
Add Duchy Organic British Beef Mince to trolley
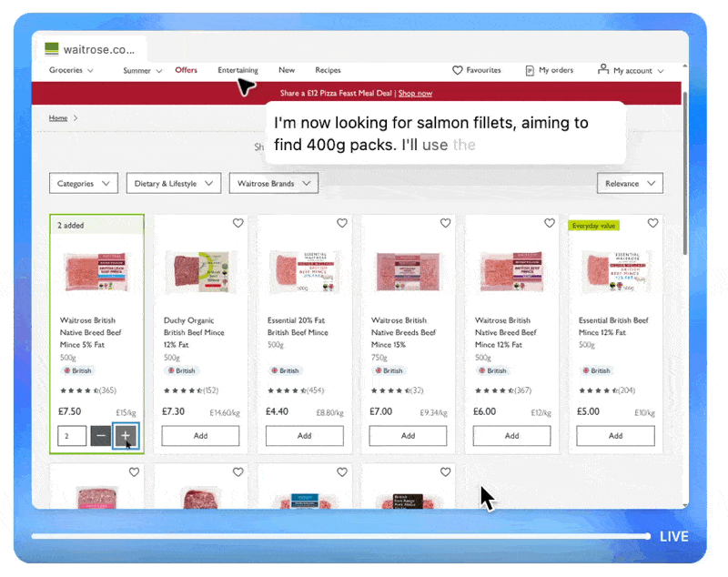coord(200,436)
